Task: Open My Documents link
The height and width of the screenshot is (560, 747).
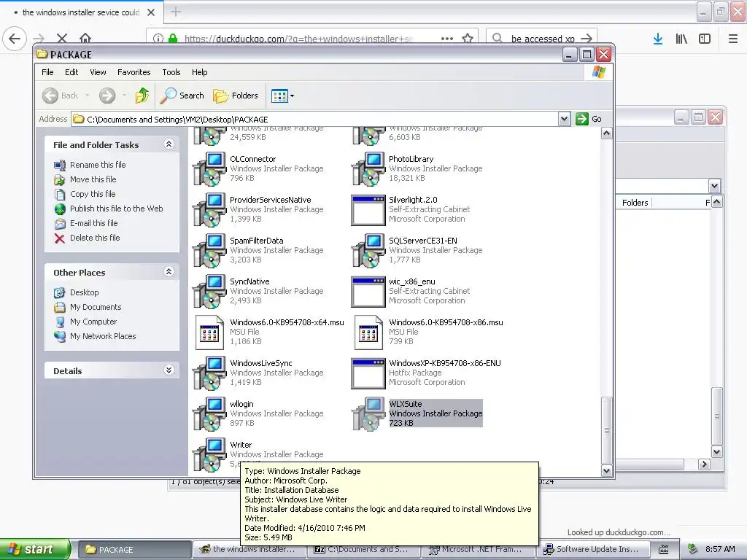Action: point(96,307)
